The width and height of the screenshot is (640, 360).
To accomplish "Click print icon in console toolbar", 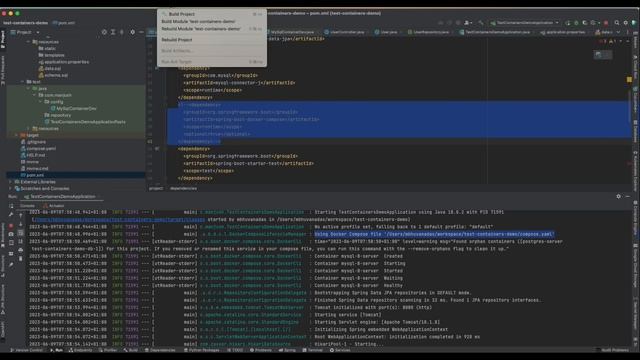I will tap(21, 250).
